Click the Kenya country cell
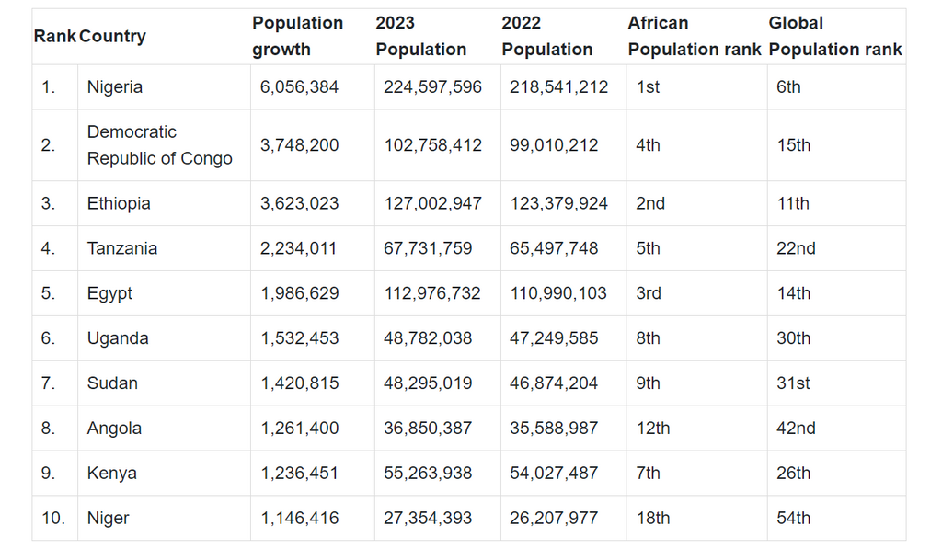This screenshot has height=560, width=942. tap(112, 474)
